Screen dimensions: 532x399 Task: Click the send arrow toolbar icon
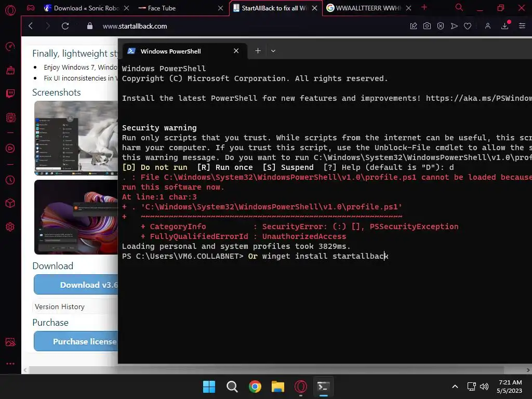454,26
